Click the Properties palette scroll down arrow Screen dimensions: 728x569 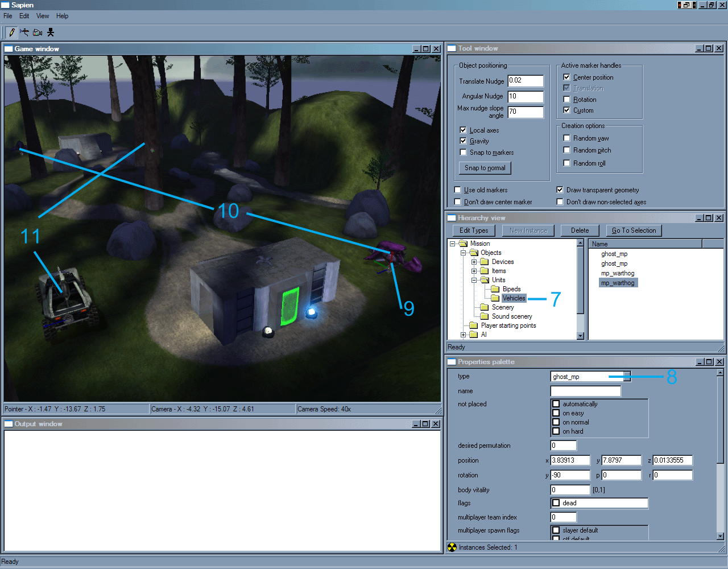720,535
